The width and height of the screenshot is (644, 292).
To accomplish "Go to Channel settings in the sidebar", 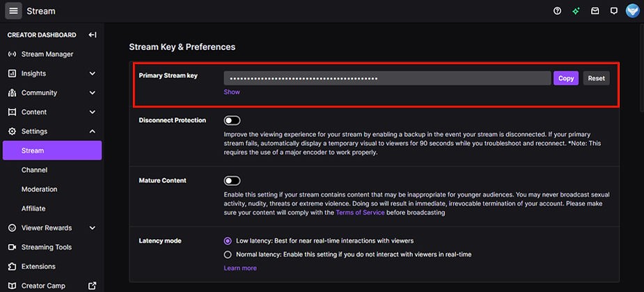I will coord(35,170).
